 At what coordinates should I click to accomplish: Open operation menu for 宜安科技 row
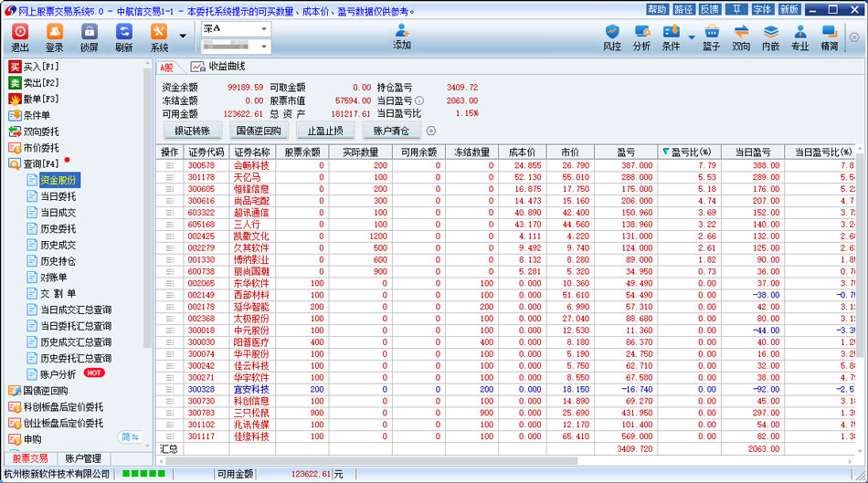[x=169, y=390]
